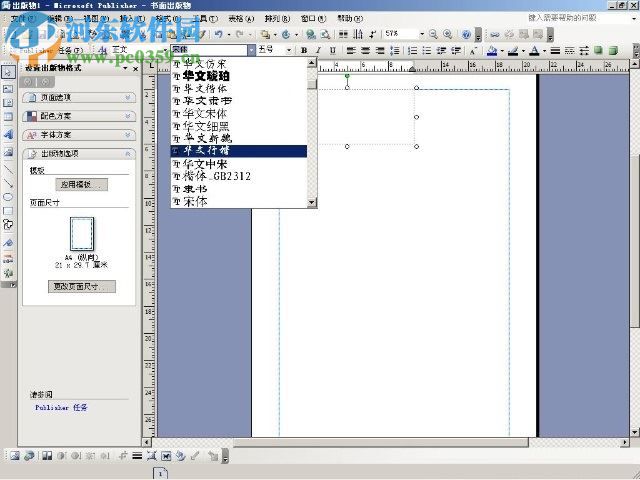Open the 表格 menu
Screen dimensions: 640x480
pyautogui.click(x=241, y=19)
